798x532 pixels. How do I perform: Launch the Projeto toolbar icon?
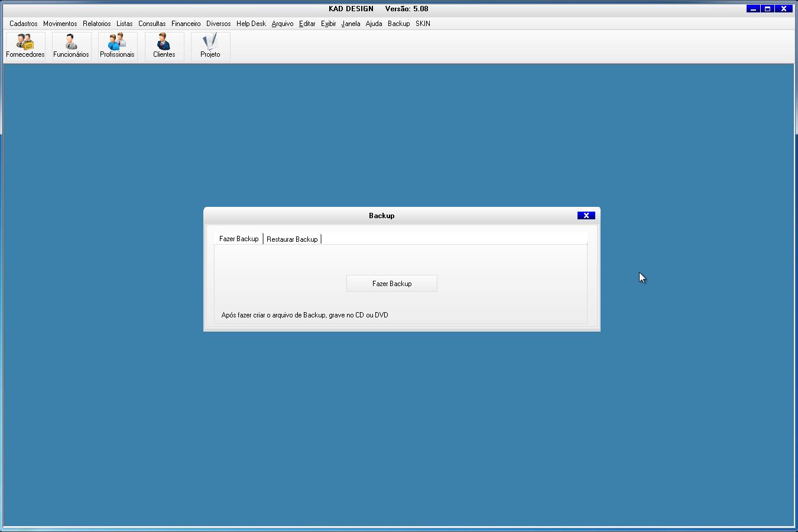tap(210, 46)
